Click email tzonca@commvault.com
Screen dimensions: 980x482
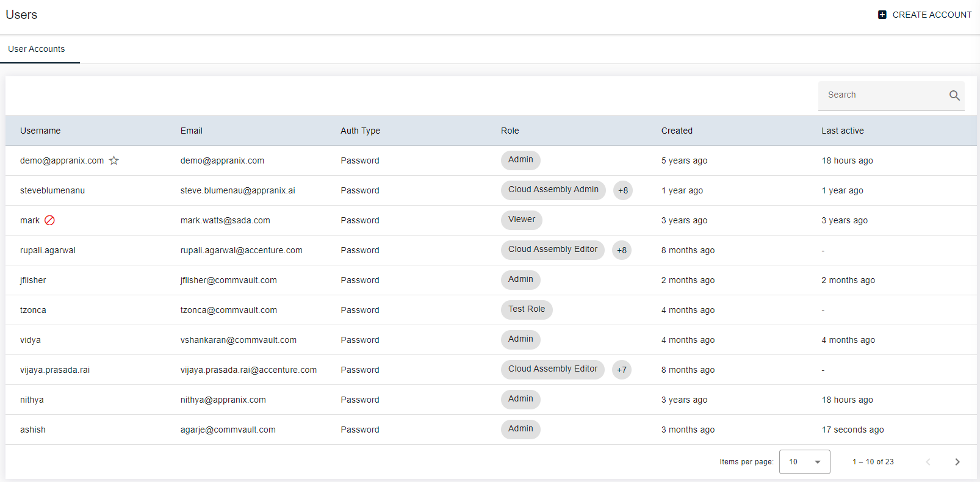click(228, 310)
